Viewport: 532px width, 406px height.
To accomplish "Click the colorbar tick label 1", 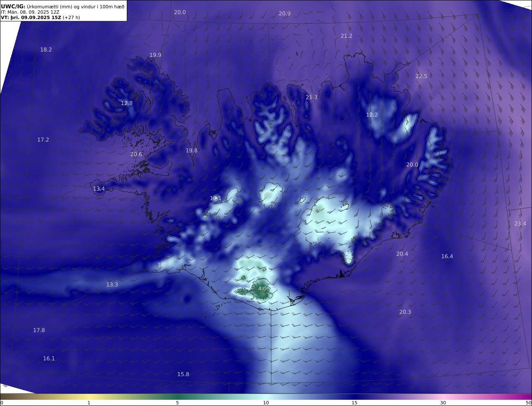I will [89, 403].
